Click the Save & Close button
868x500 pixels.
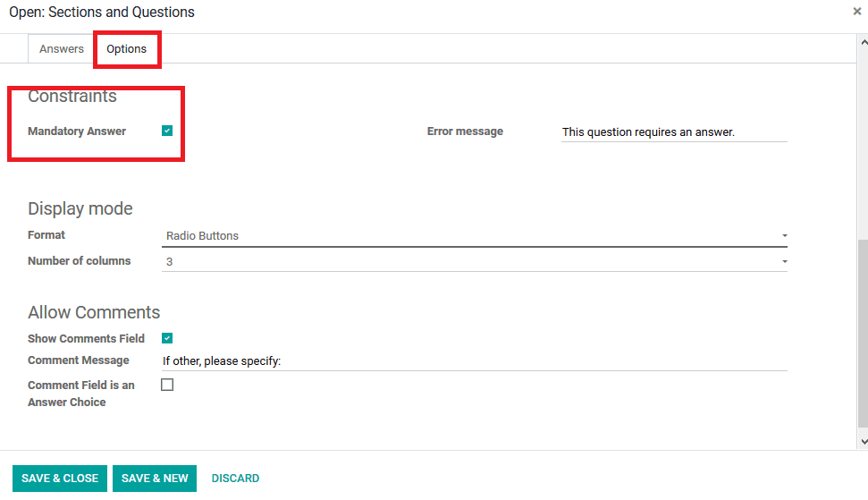pyautogui.click(x=60, y=479)
